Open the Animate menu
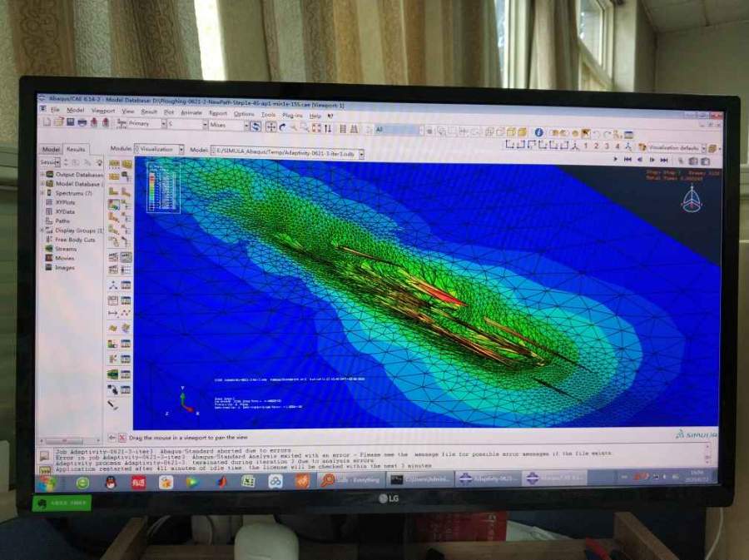Image resolution: width=749 pixels, height=560 pixels. pos(191,112)
